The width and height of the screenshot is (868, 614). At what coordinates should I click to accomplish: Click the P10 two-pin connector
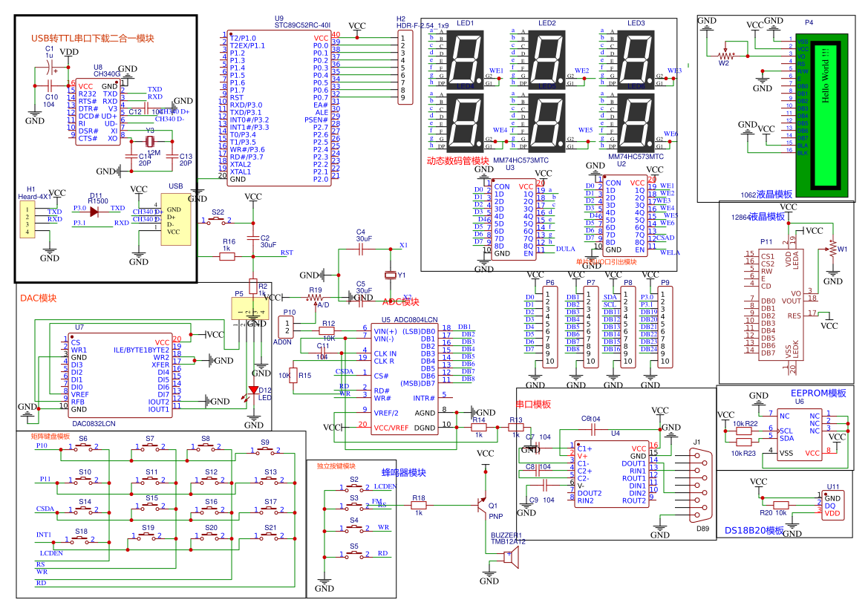pyautogui.click(x=287, y=327)
